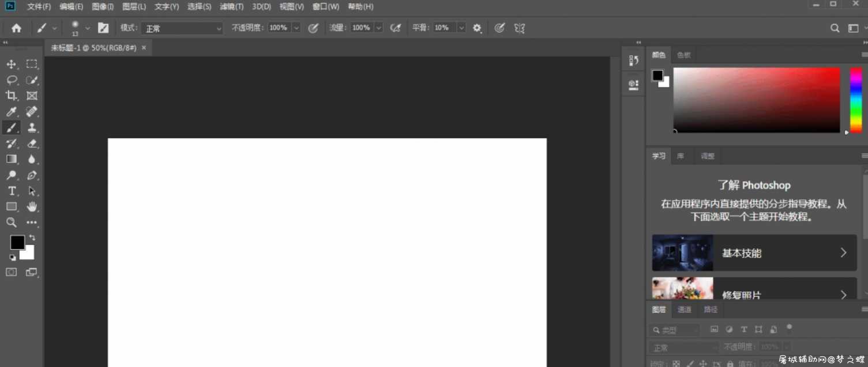The image size is (868, 367).
Task: Open the brush Mode dropdown showing 正常
Action: 182,28
